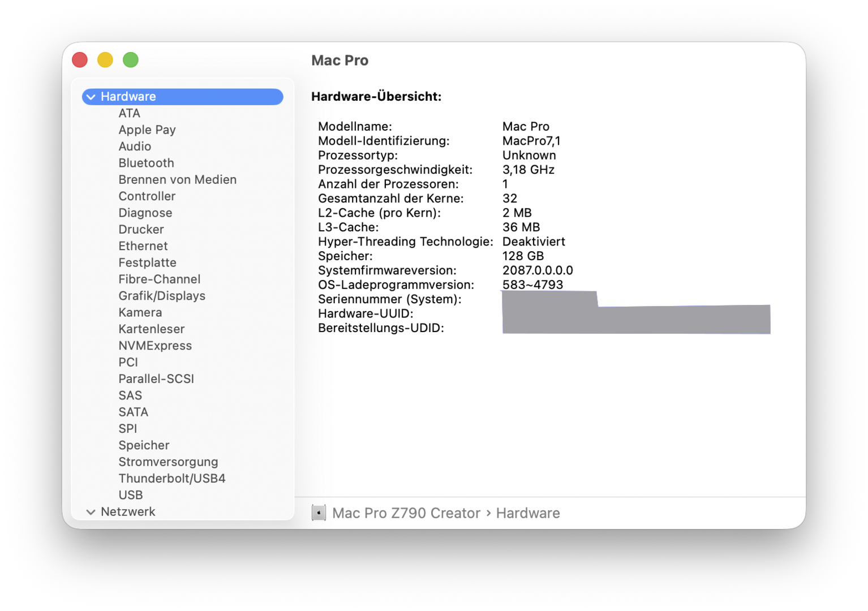Image resolution: width=868 pixels, height=611 pixels.
Task: Click the Gesamtanzahl der Kerne value 32
Action: click(x=510, y=199)
